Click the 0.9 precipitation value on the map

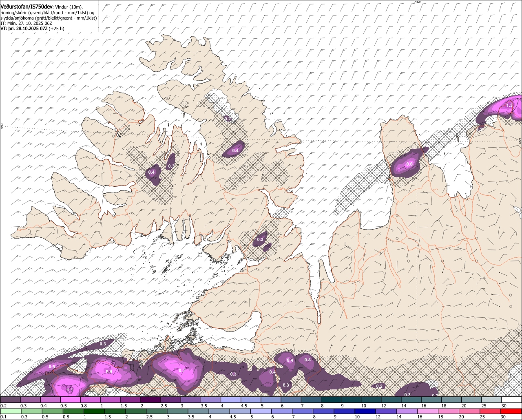(x=109, y=371)
